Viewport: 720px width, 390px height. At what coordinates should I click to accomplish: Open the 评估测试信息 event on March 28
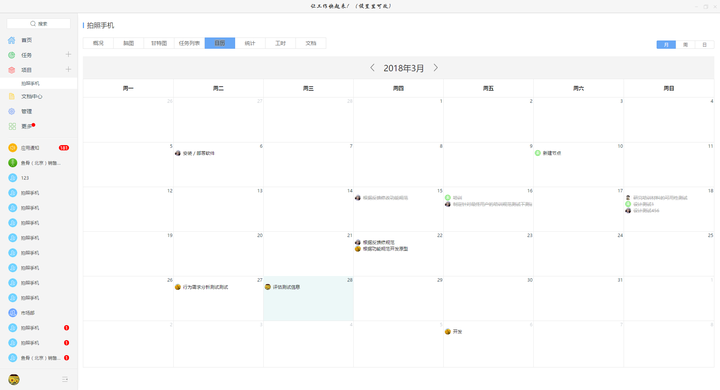click(x=286, y=287)
